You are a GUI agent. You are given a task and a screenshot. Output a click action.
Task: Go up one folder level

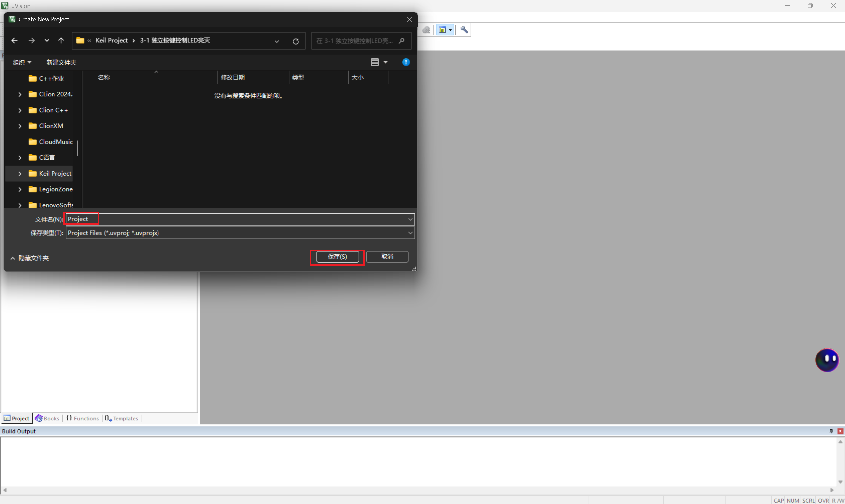tap(61, 41)
